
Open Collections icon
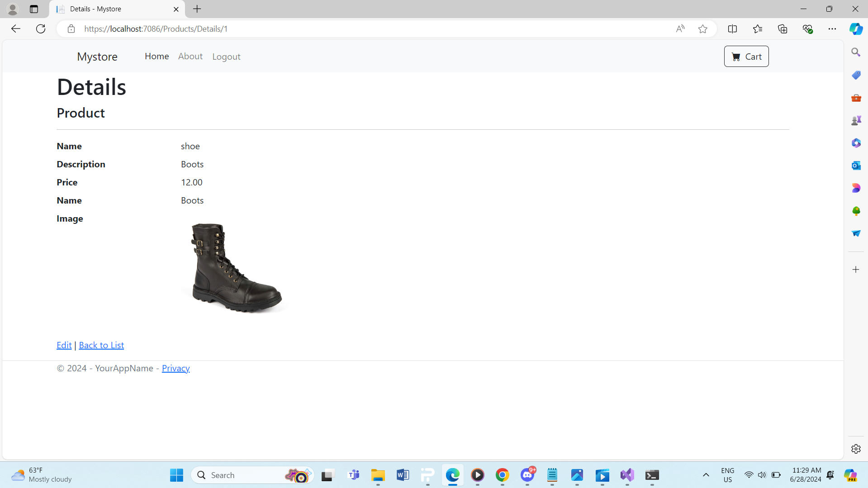pyautogui.click(x=783, y=29)
